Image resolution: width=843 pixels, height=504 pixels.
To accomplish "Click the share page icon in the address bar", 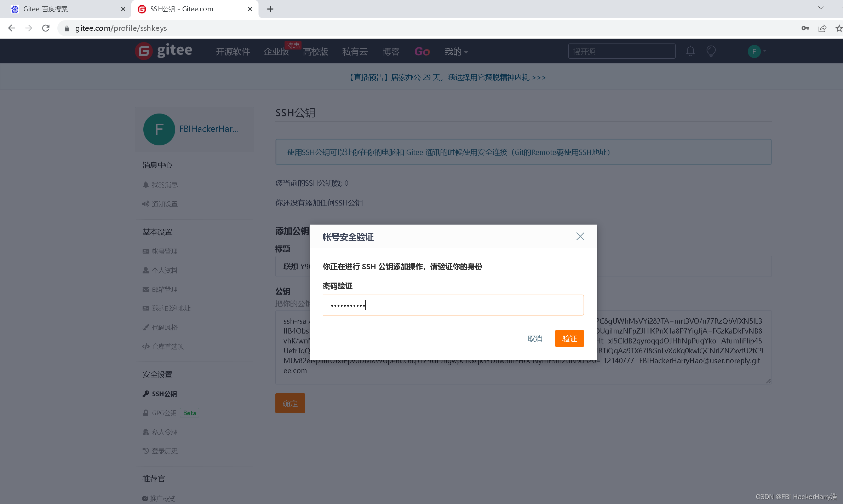I will point(822,28).
